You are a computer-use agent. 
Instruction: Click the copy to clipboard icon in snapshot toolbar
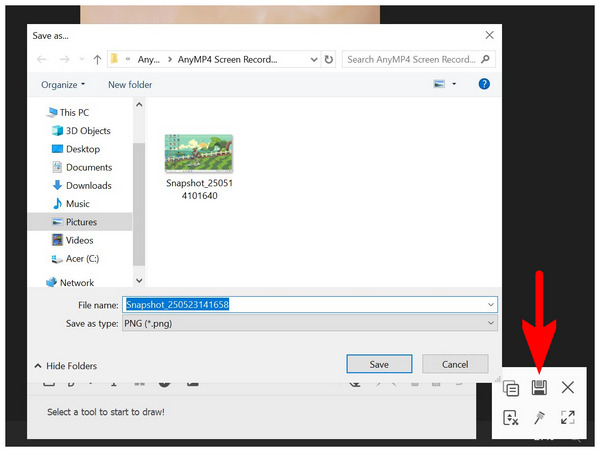click(511, 388)
